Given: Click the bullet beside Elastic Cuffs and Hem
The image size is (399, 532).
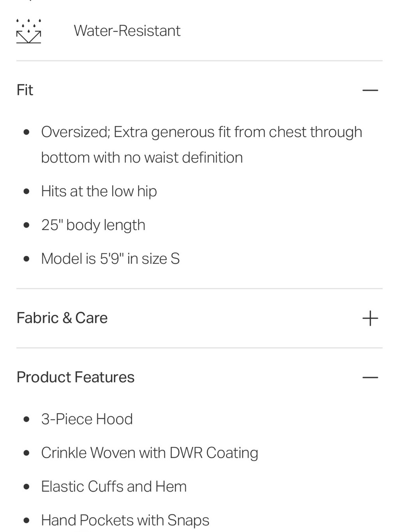Looking at the screenshot, I should [x=27, y=487].
